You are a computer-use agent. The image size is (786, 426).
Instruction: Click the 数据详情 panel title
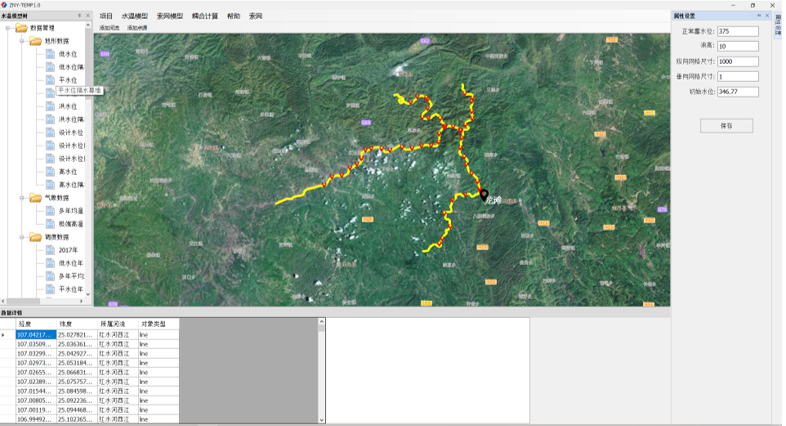pyautogui.click(x=11, y=313)
